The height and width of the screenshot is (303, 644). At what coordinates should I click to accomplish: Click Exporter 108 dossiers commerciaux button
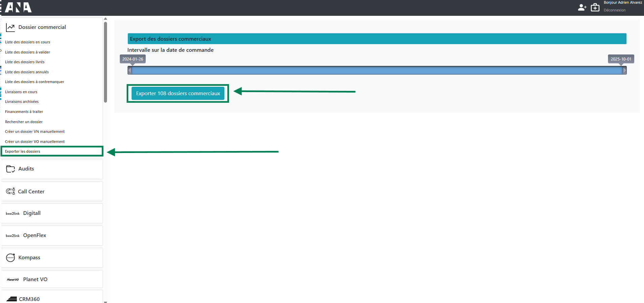click(x=178, y=93)
